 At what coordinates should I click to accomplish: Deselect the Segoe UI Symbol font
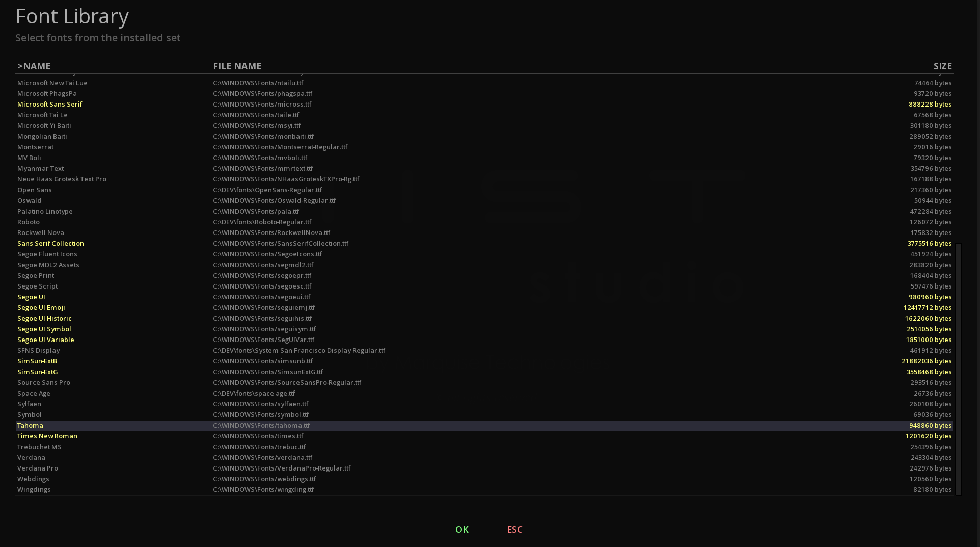(484, 329)
